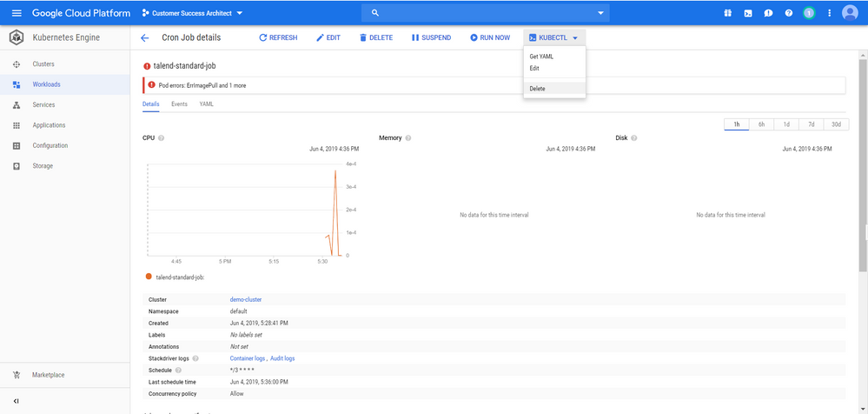Choose Get YAML from the Kubectl menu

(541, 57)
